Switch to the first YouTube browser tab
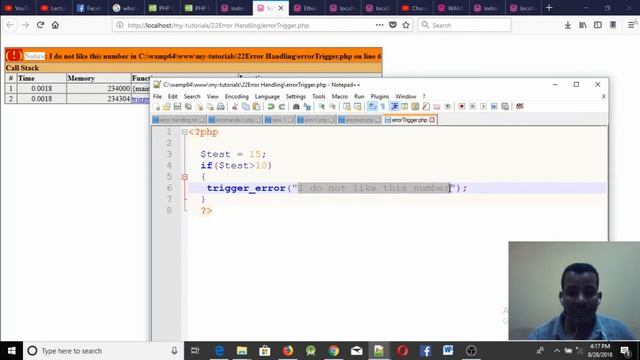 coord(17,8)
